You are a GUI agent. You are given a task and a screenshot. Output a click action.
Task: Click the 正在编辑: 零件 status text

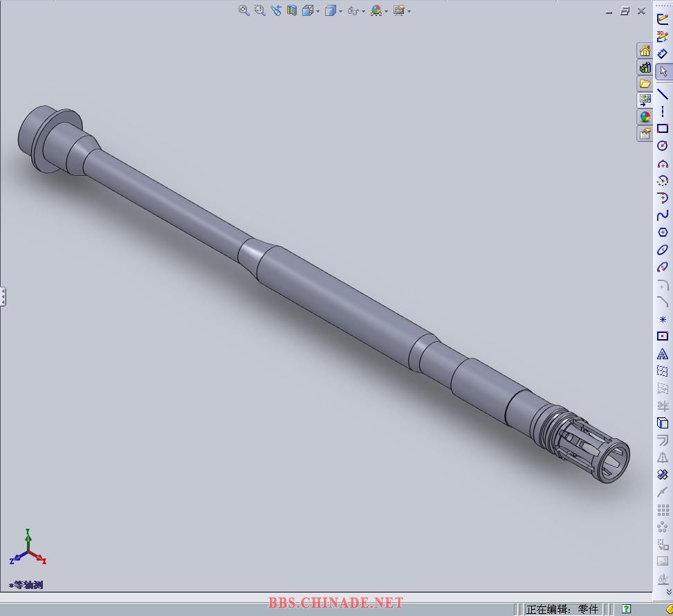coord(562,609)
